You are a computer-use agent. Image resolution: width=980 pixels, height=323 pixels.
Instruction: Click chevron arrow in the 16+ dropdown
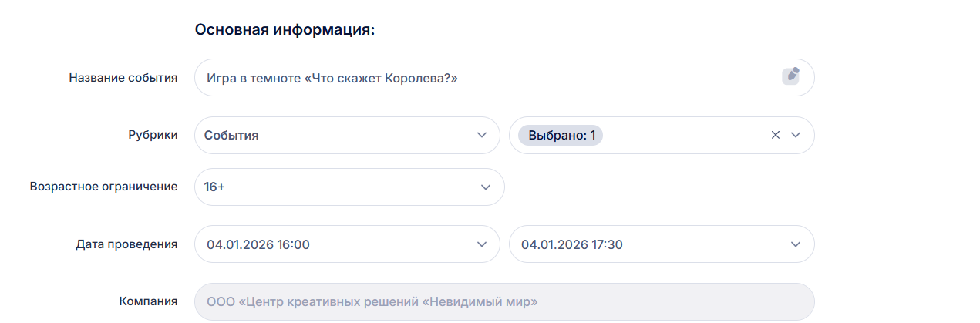(486, 187)
